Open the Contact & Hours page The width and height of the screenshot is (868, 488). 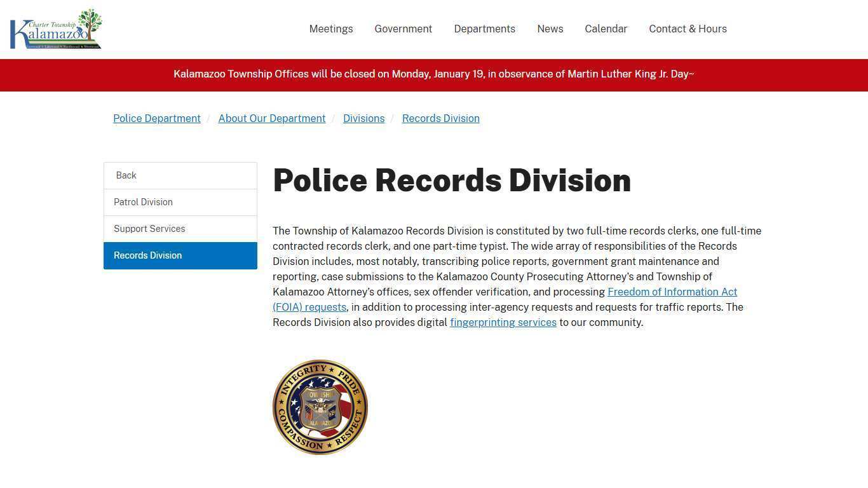coord(688,29)
